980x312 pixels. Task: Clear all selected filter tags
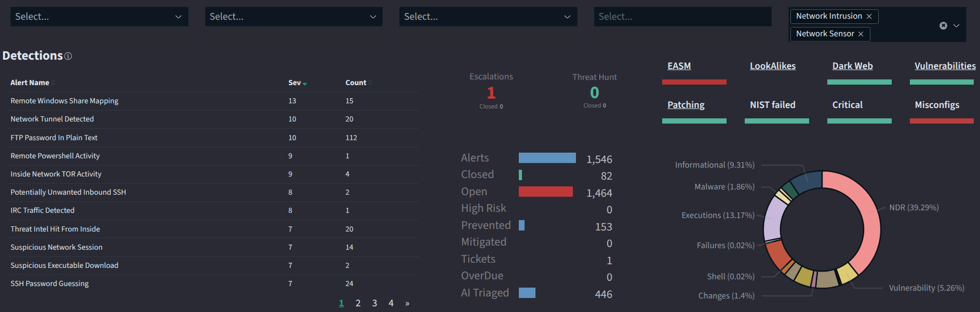(943, 25)
